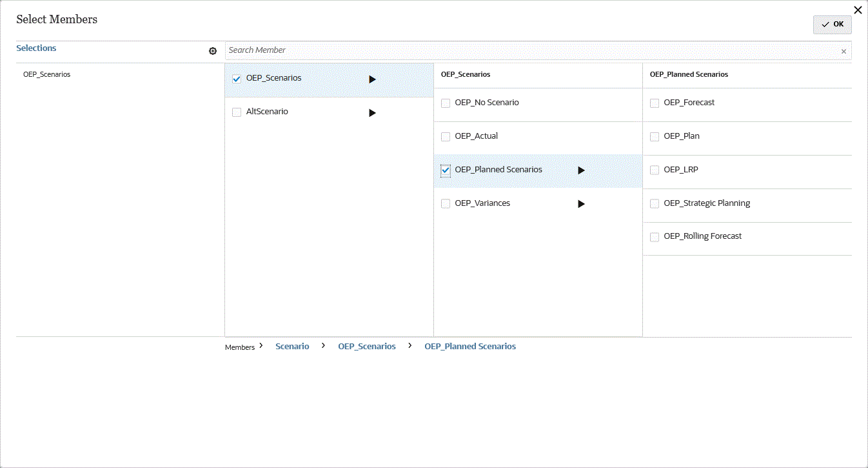Uncheck the OEP_Scenarios checkbox

click(x=237, y=79)
